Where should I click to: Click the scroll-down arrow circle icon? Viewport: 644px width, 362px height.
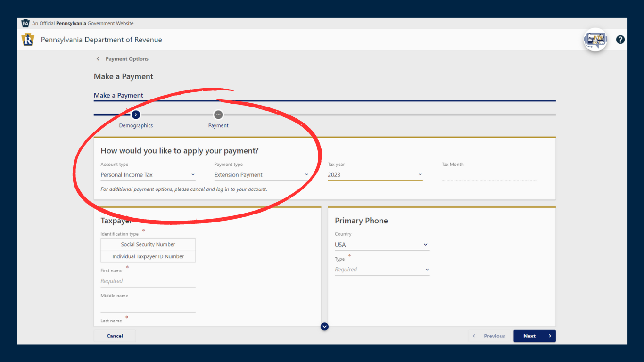click(324, 327)
